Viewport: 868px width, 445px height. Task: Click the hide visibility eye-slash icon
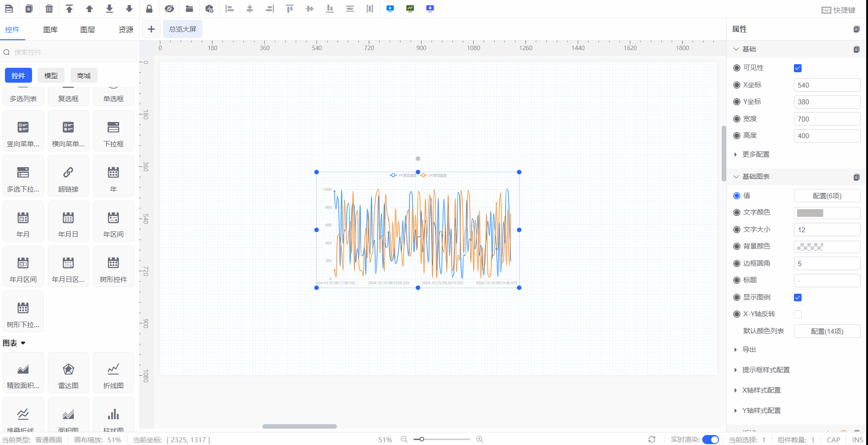(169, 9)
